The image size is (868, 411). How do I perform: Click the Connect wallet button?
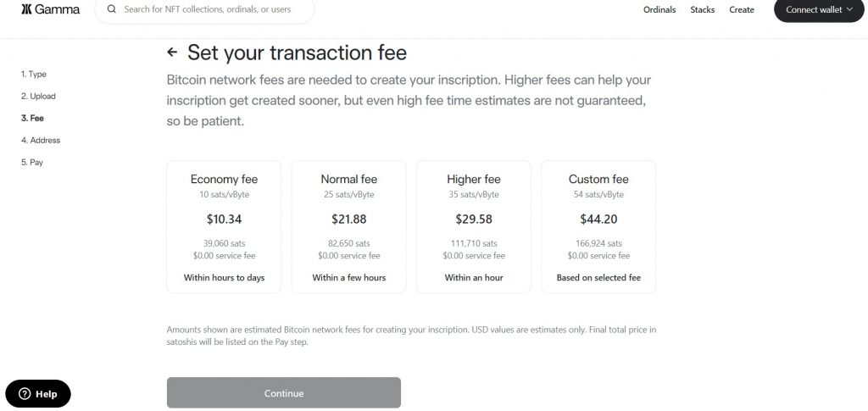tap(813, 10)
